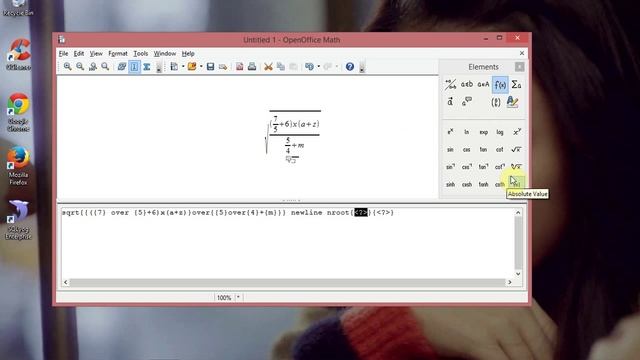Insert the sin function element

(450, 149)
